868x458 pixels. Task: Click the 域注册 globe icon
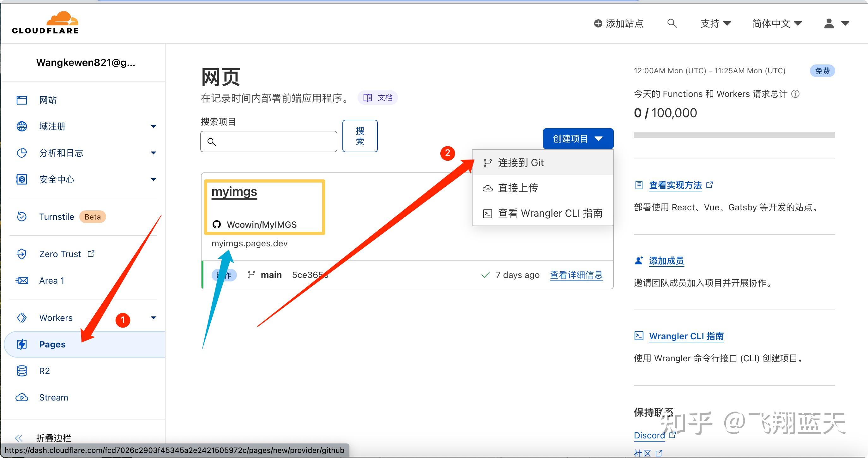[22, 126]
